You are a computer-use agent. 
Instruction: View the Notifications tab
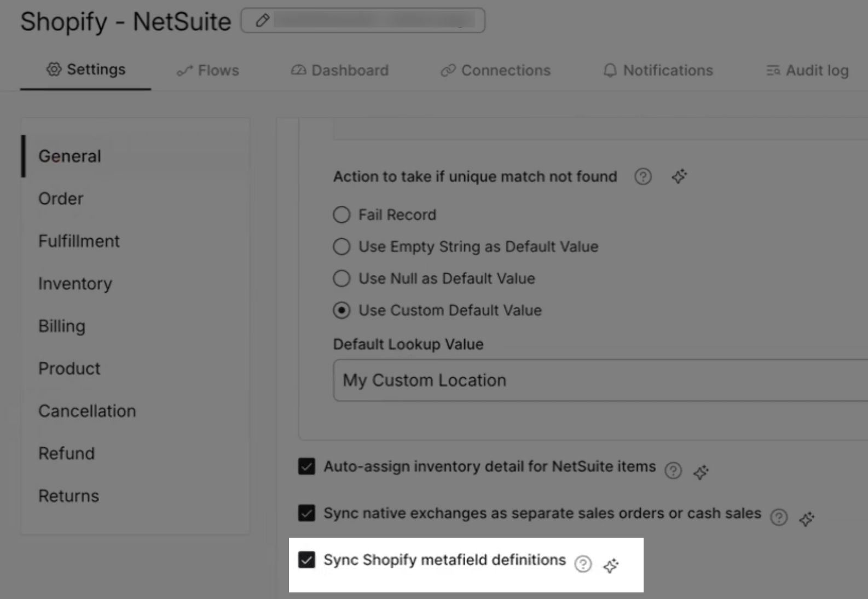(x=658, y=71)
